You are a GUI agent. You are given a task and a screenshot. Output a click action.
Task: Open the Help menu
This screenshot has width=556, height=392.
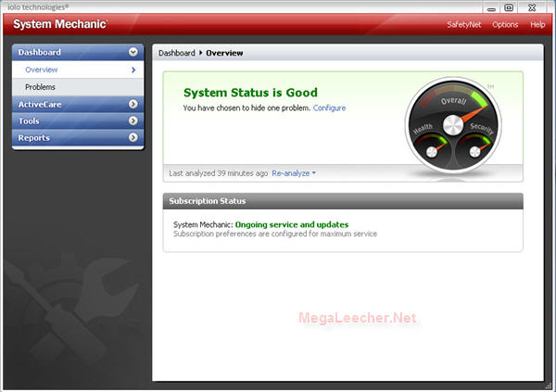pos(537,24)
